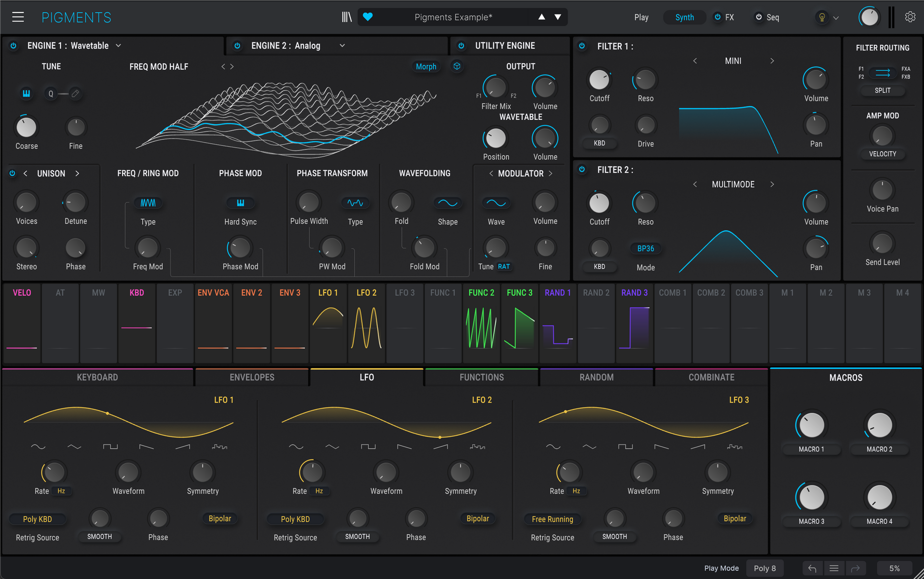Screen dimensions: 924x579
Task: Click the MACRO 1 knob
Action: 811,425
